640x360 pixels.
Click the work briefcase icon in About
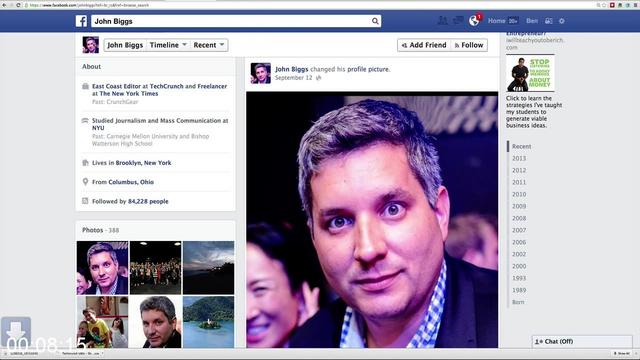85,86
